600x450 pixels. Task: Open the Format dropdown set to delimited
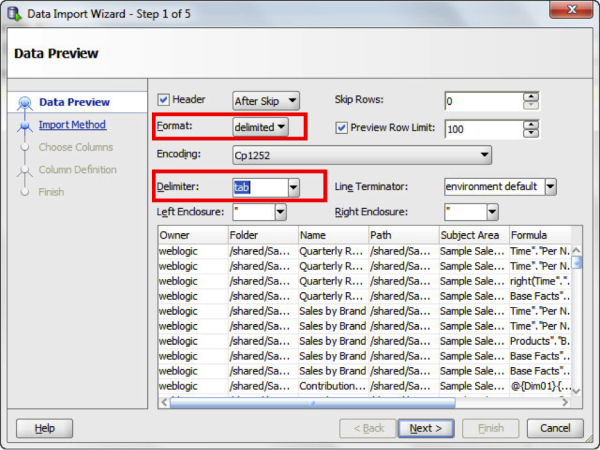(260, 127)
